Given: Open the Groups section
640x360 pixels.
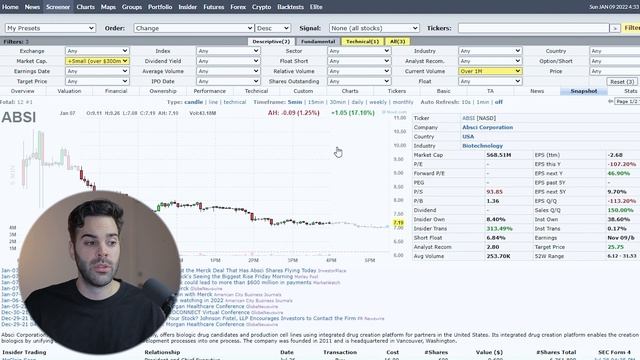Looking at the screenshot, I should click(x=132, y=7).
